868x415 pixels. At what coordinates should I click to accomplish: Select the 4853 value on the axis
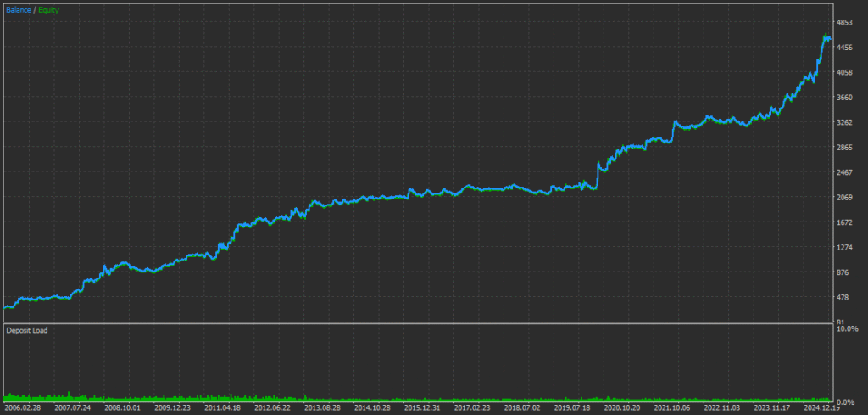click(844, 22)
